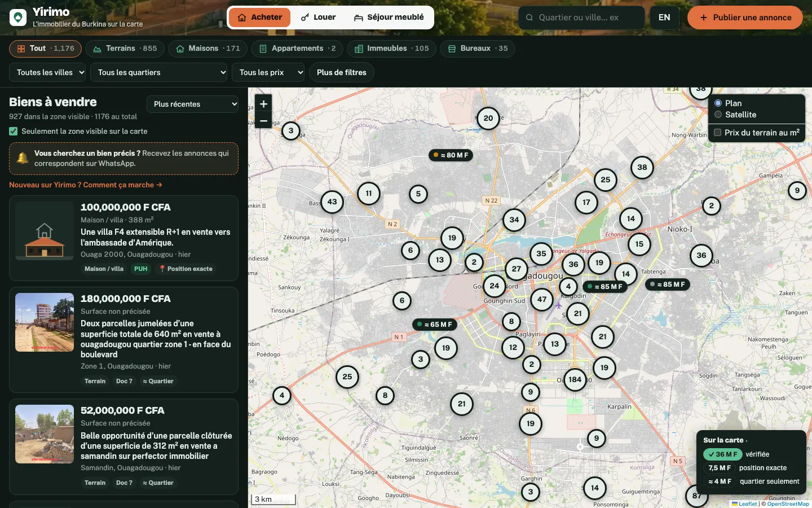Viewport: 812px width, 508px height.
Task: Click the notification bell icon in alert banner
Action: 23,158
